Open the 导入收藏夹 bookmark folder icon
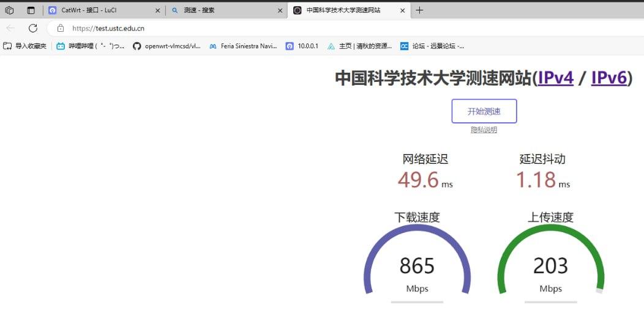This screenshot has height=313, width=644. (x=7, y=46)
